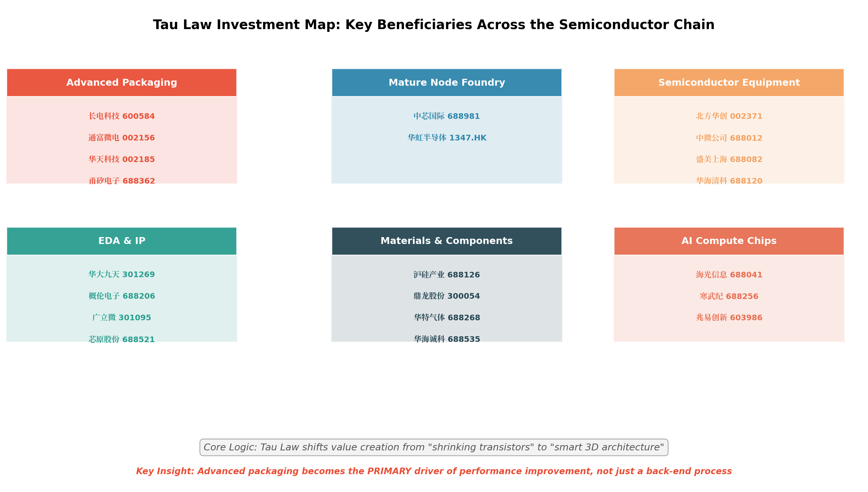The width and height of the screenshot is (868, 492).
Task: Click the Advanced Packaging header box
Action: 122,83
